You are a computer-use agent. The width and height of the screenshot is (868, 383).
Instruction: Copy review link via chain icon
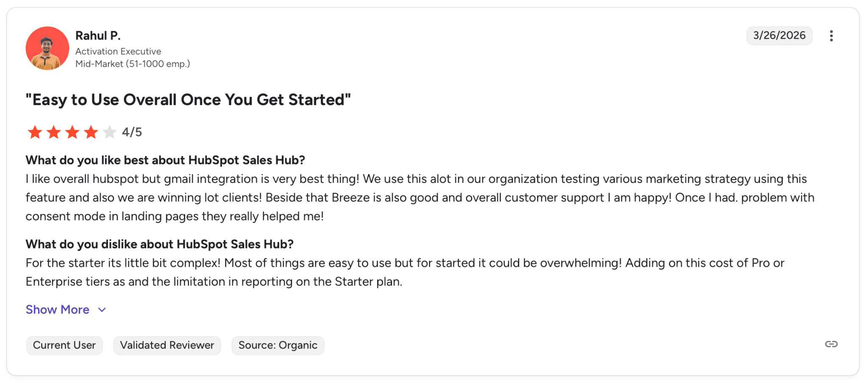831,344
